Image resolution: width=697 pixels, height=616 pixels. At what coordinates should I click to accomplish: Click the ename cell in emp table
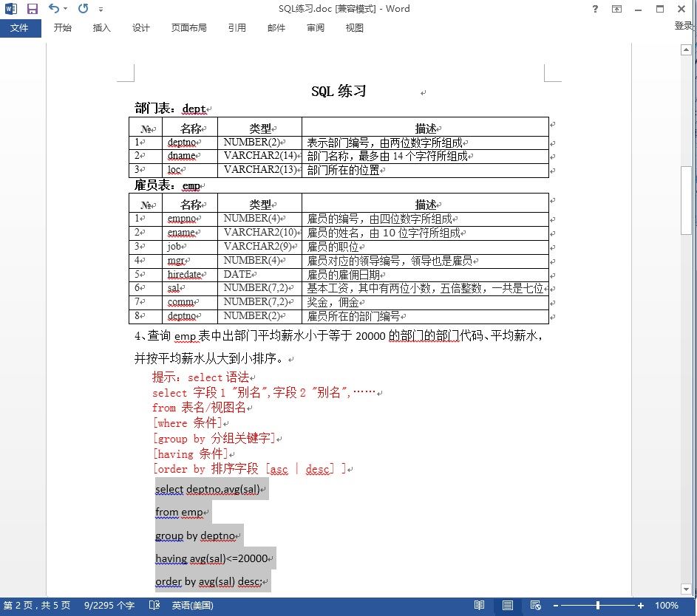[190, 233]
